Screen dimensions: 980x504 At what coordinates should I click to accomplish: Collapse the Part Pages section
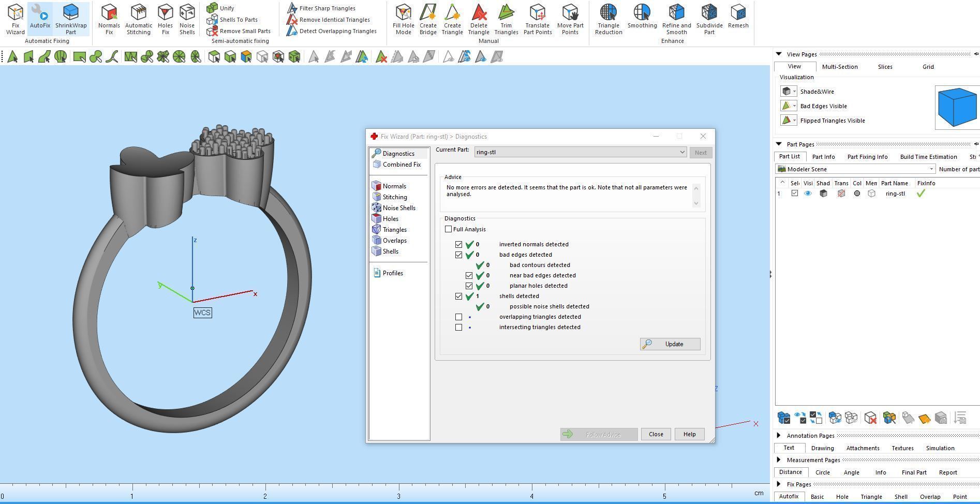point(779,144)
